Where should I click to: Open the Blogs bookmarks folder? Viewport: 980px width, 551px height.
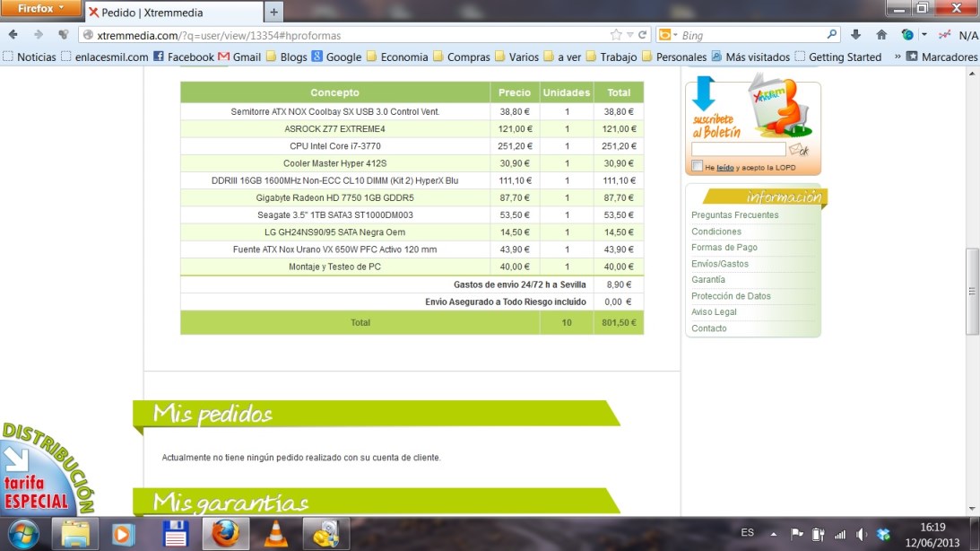click(x=286, y=57)
